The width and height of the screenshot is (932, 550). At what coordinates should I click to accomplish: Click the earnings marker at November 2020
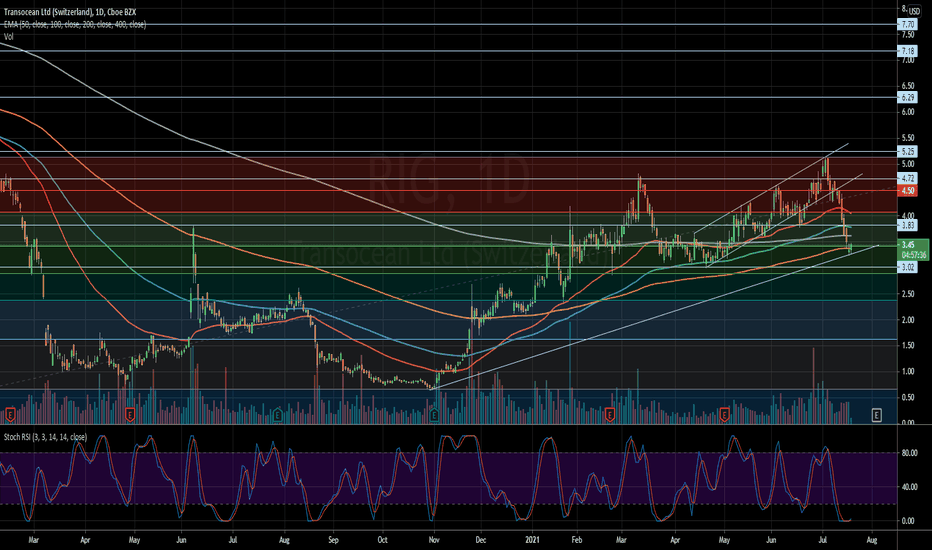point(434,414)
